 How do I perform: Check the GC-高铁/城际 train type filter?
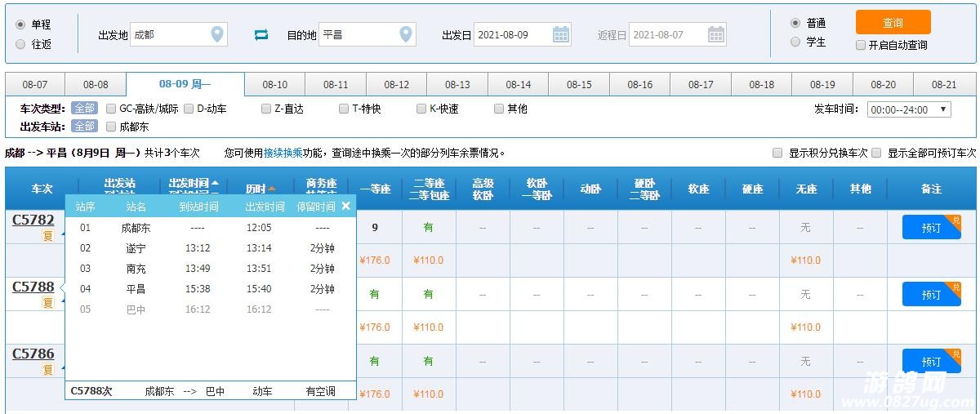tap(111, 109)
